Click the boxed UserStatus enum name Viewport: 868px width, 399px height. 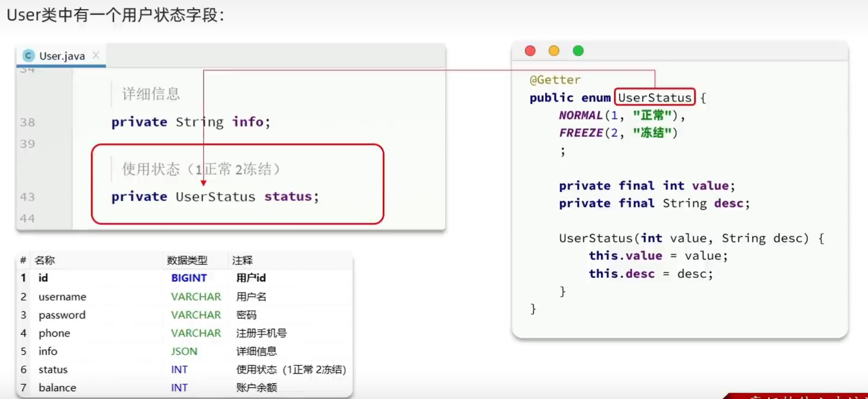click(654, 97)
